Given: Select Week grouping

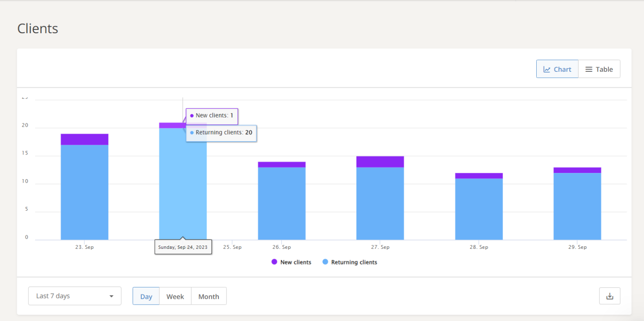Looking at the screenshot, I should pyautogui.click(x=175, y=296).
